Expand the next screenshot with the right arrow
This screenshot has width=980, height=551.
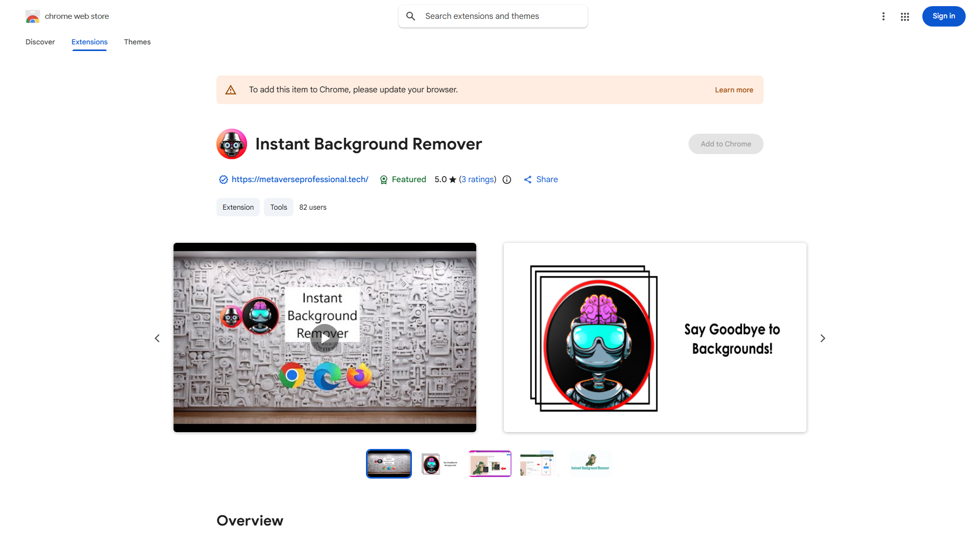coord(822,338)
